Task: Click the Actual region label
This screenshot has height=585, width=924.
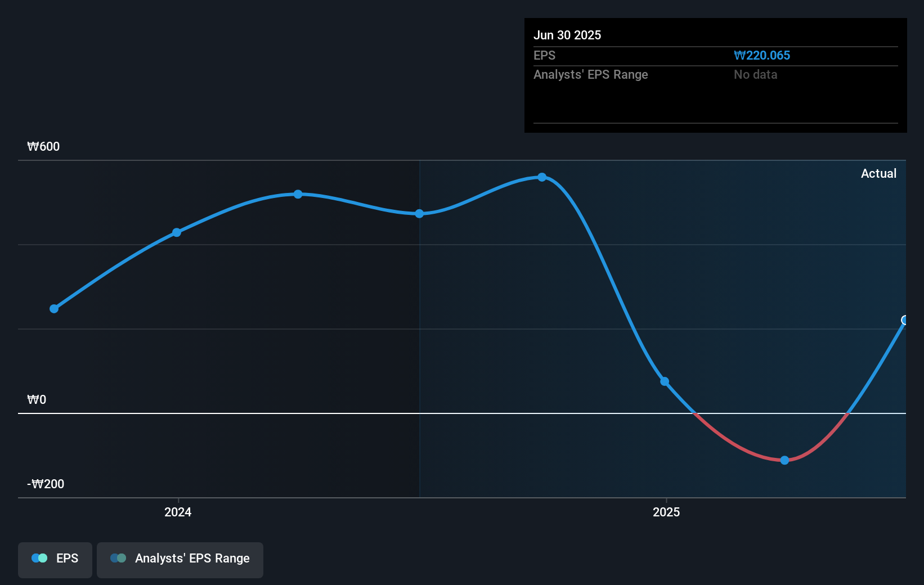Action: pyautogui.click(x=878, y=173)
